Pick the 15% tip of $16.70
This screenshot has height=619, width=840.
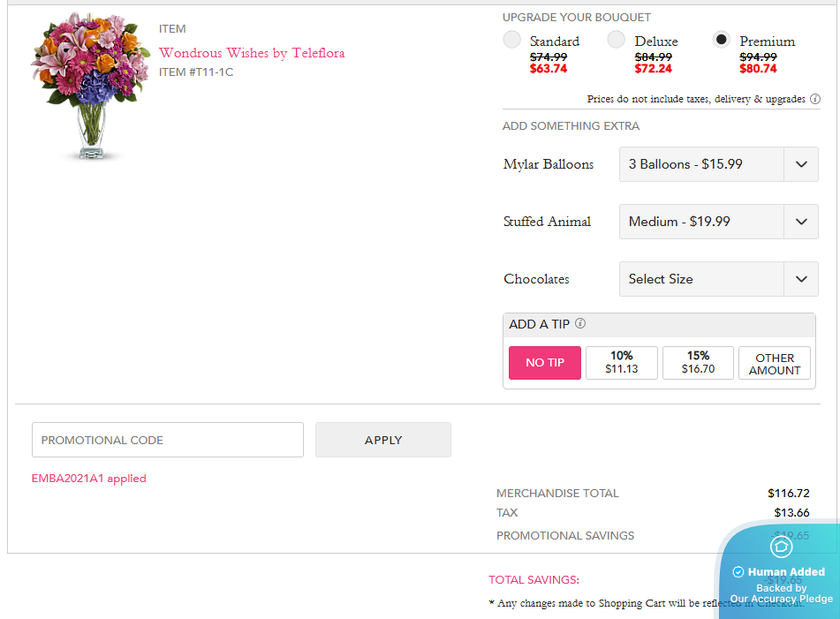point(698,363)
